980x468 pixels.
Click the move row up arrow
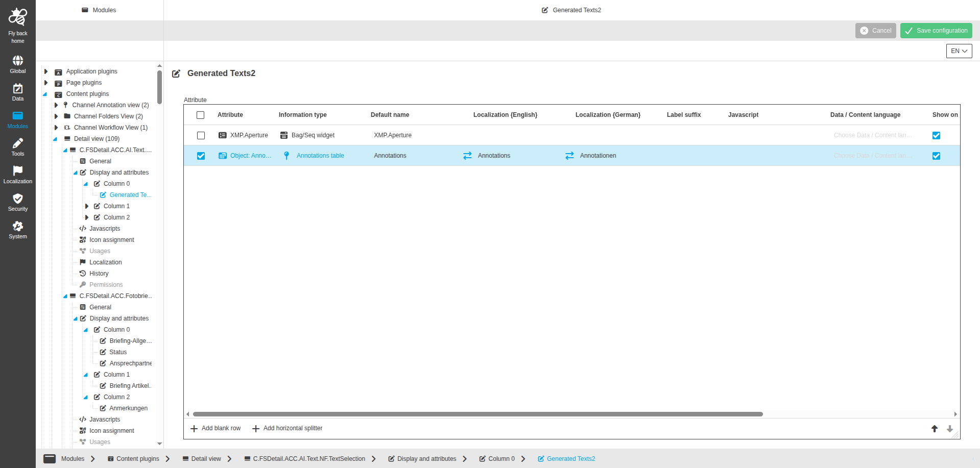935,429
